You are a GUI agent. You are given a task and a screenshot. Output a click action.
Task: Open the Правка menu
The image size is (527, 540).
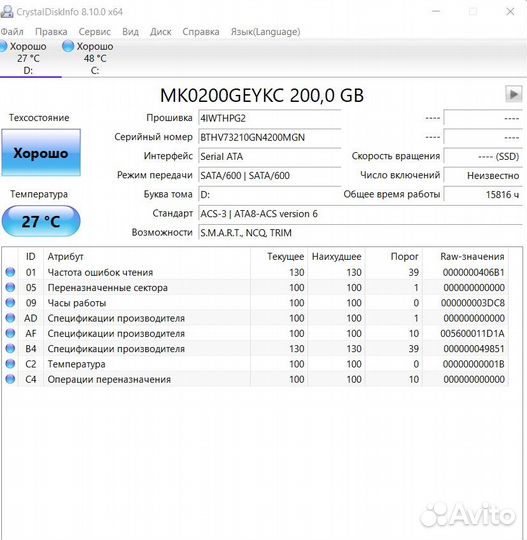[51, 32]
